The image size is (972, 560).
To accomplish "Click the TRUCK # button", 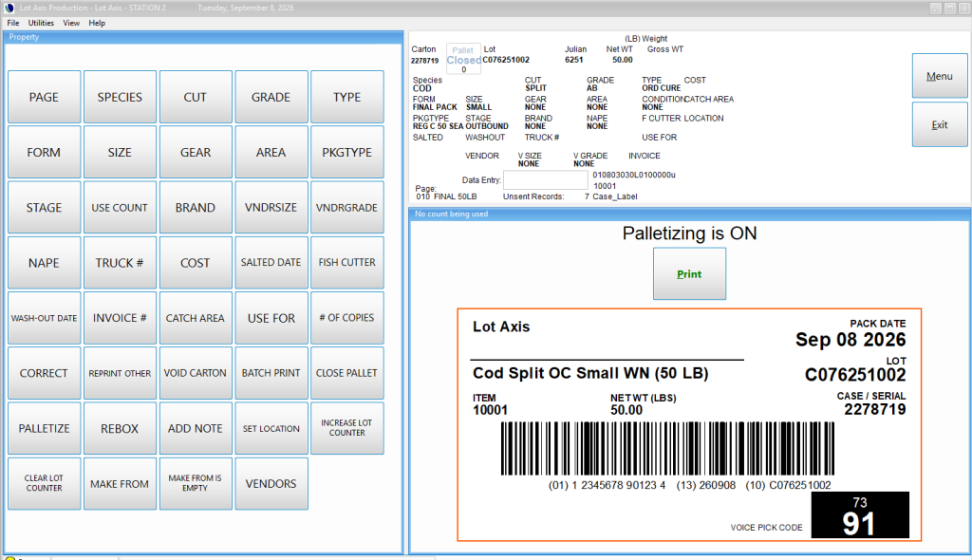I will (x=120, y=262).
